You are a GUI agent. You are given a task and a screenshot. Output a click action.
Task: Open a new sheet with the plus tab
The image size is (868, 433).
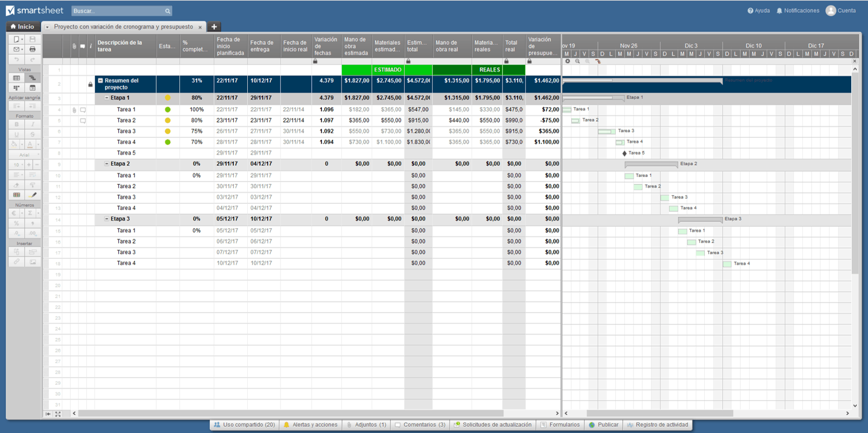point(214,26)
